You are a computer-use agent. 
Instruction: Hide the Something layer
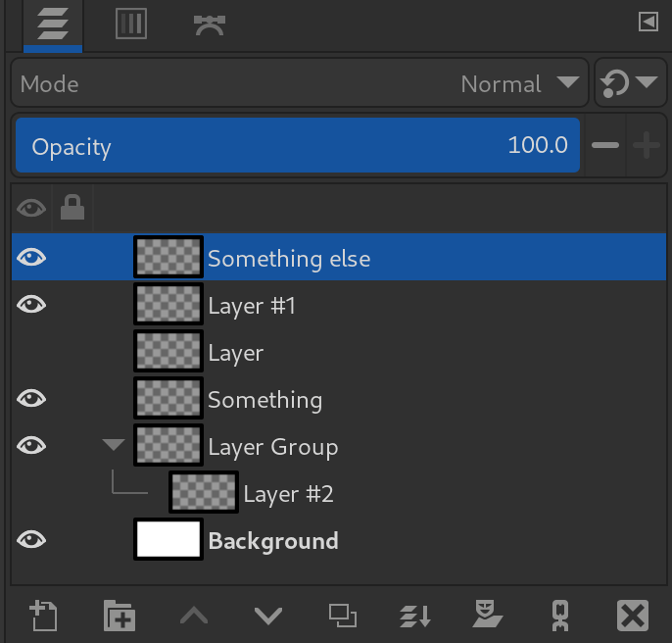(x=31, y=399)
